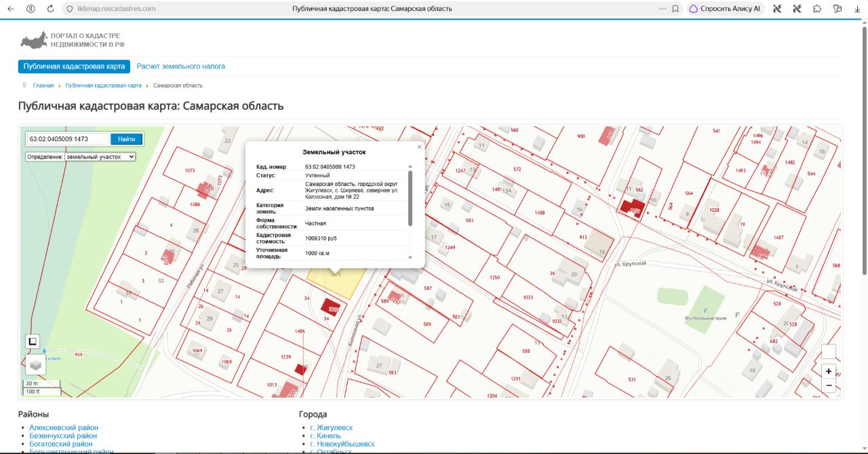This screenshot has height=454, width=868.
Task: Click cadastral number value 63:02:0405009:1473 in popup
Action: [x=330, y=166]
